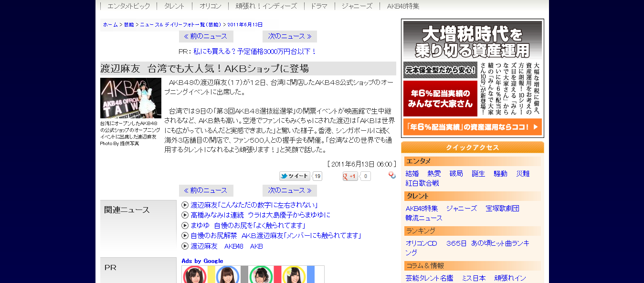Open 結婚 in quick access
Viewport: 644px width, 283px height.
pos(412,174)
